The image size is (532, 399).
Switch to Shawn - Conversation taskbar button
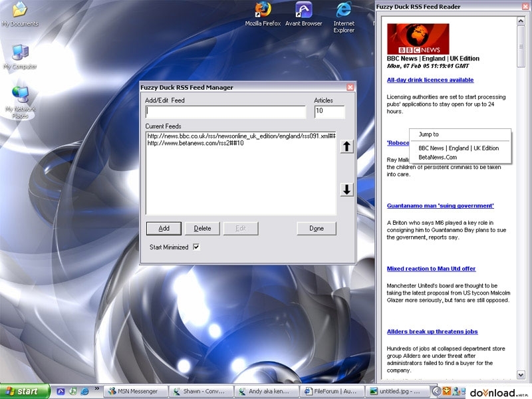tap(201, 392)
